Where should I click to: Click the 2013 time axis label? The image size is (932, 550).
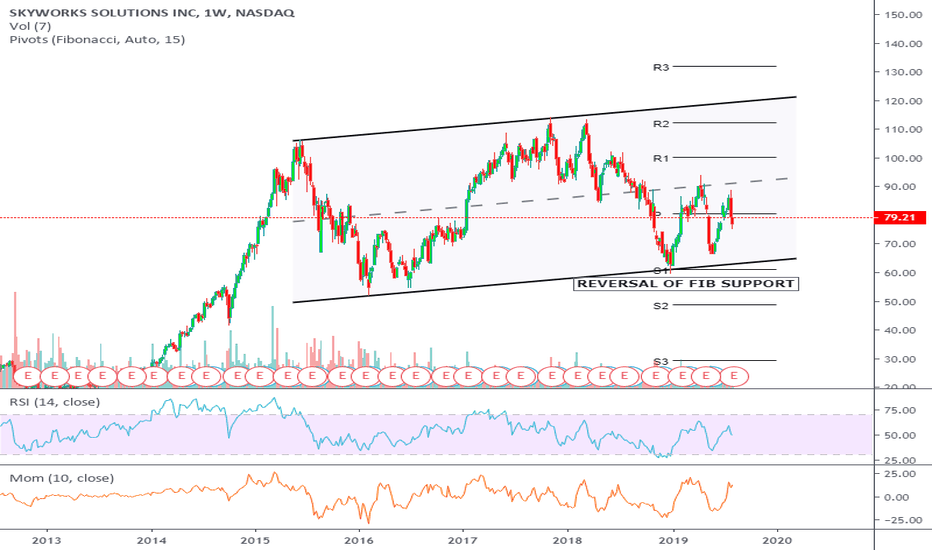tap(46, 540)
